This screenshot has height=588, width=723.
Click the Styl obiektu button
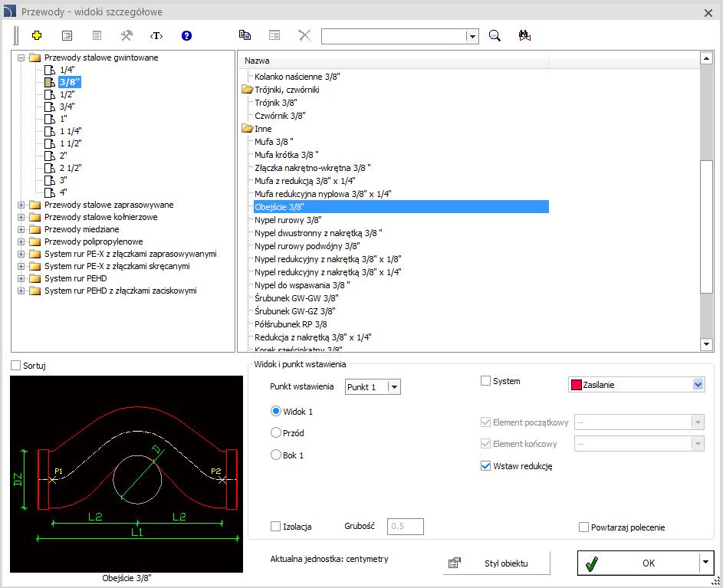(x=497, y=563)
